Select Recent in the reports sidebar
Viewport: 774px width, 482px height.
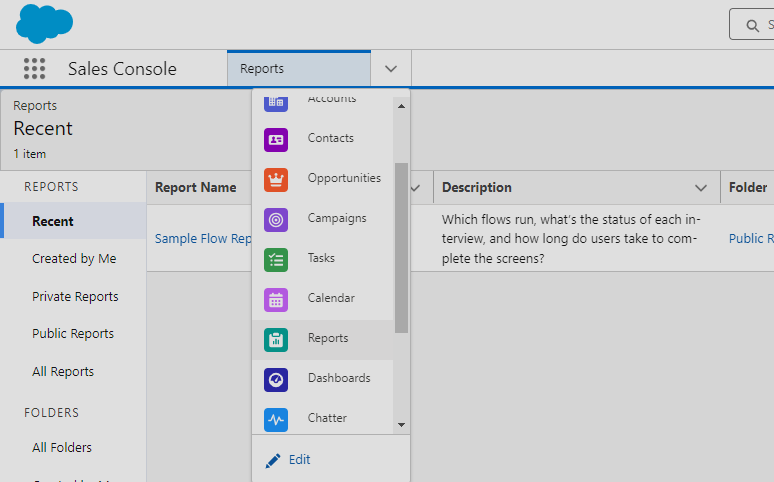click(74, 221)
